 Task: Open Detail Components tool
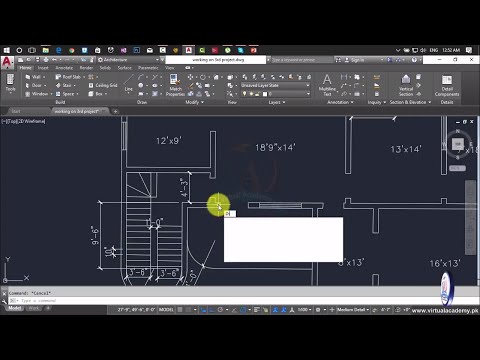(447, 85)
